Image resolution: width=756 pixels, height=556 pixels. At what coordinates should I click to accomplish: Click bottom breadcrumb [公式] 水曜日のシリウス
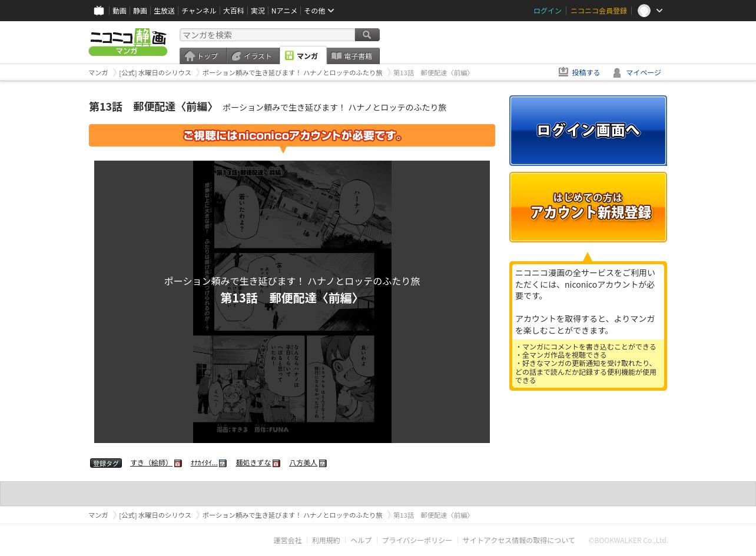pos(155,515)
